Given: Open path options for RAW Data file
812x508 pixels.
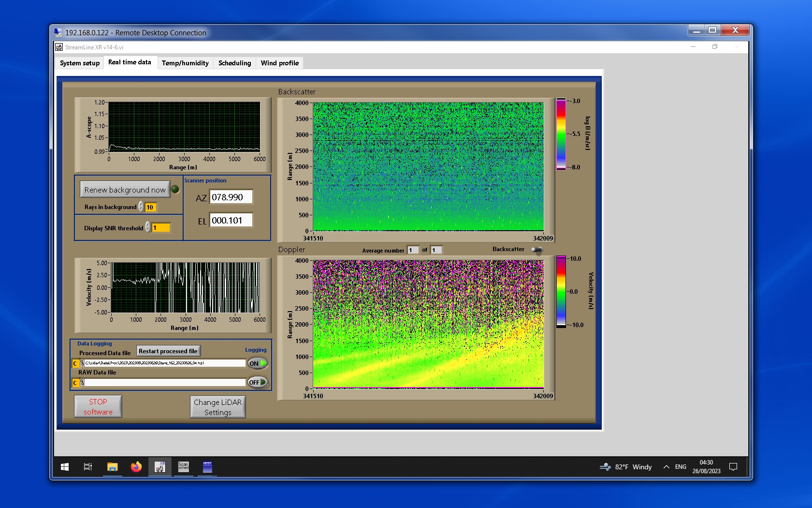Looking at the screenshot, I should pos(75,383).
